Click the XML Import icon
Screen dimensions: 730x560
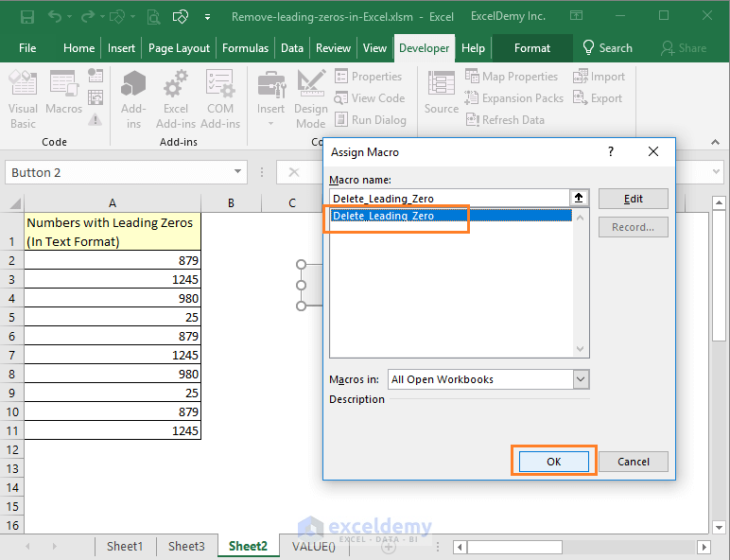tap(580, 76)
